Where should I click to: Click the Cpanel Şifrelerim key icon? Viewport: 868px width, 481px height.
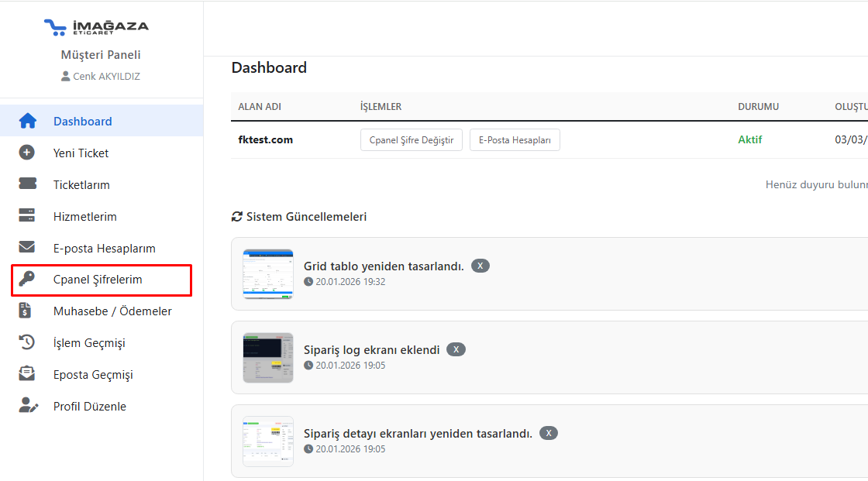coord(27,280)
